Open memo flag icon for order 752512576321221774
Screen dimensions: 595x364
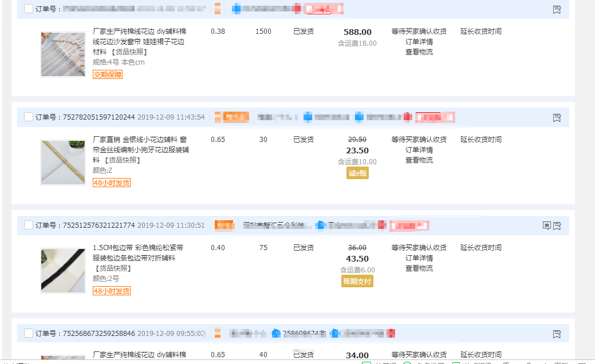pos(557,226)
